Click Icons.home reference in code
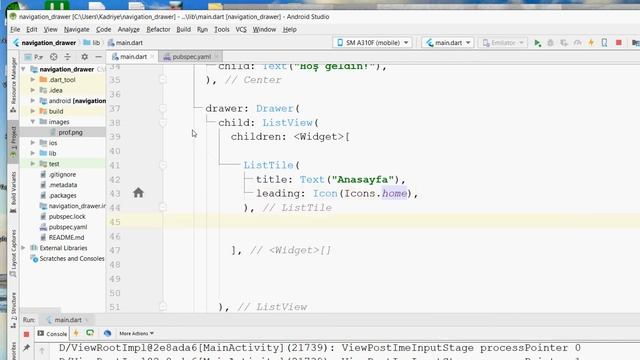The height and width of the screenshot is (360, 640). pos(376,193)
